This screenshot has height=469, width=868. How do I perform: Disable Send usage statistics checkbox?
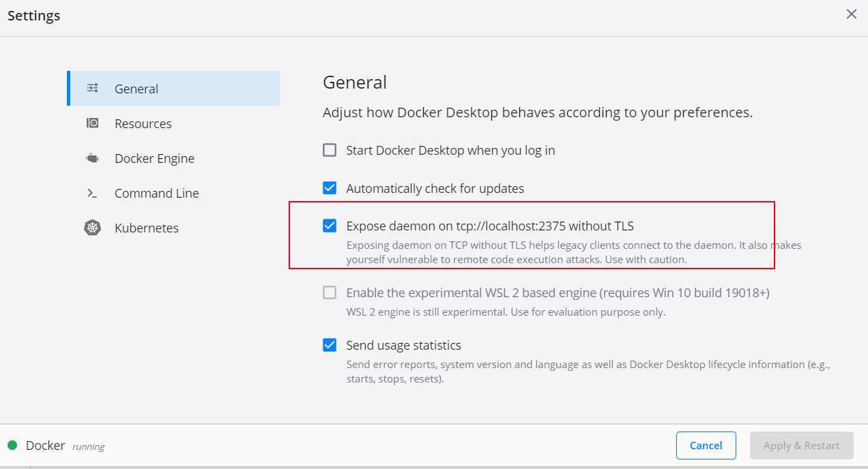pyautogui.click(x=330, y=345)
